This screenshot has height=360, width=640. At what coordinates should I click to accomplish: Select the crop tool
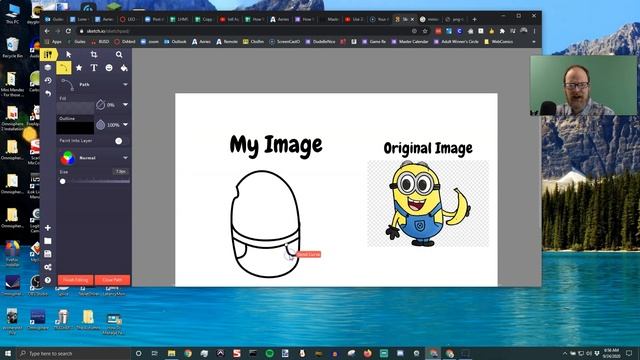(94, 55)
